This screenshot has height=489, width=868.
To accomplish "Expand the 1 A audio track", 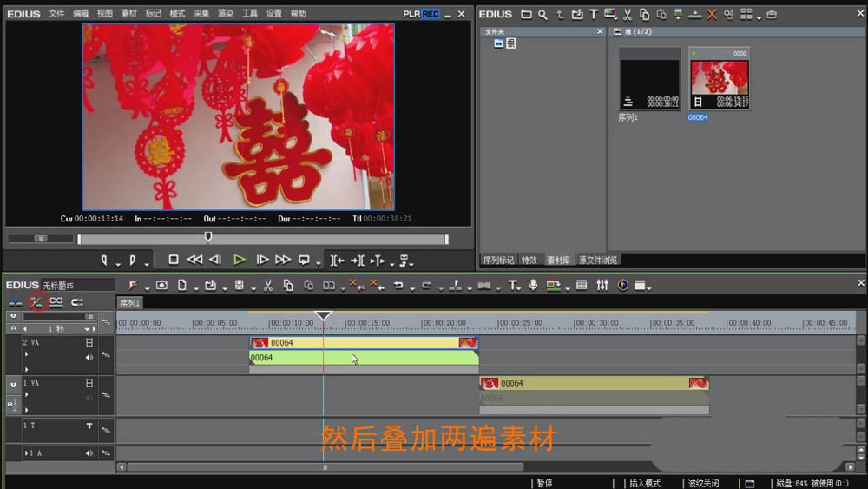I will click(27, 453).
